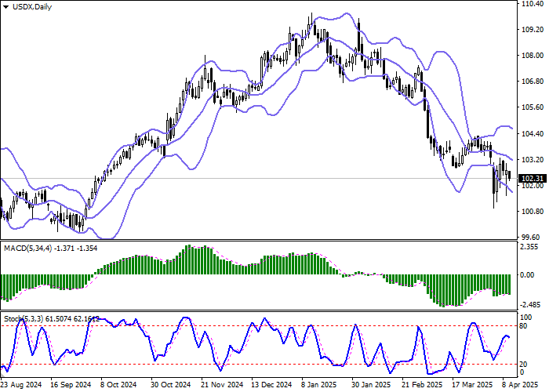Click the 106.80 price scale label
This screenshot has height=392, width=549.
pos(532,82)
